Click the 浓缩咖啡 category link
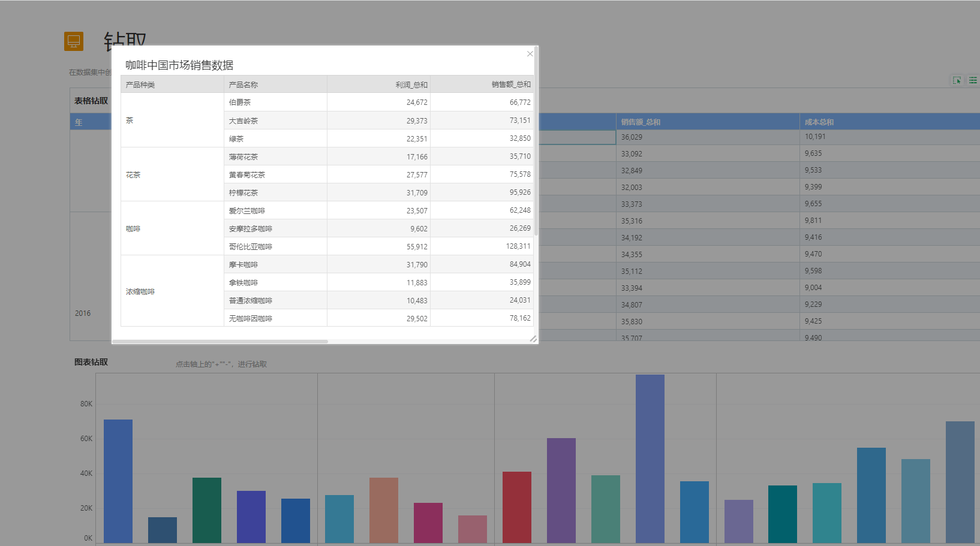The height and width of the screenshot is (546, 980). (x=140, y=292)
